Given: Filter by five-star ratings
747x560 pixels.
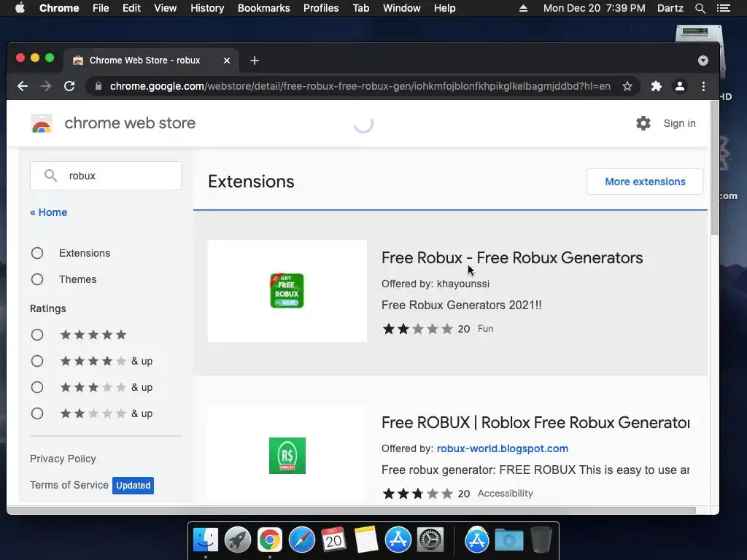Looking at the screenshot, I should pos(37,335).
